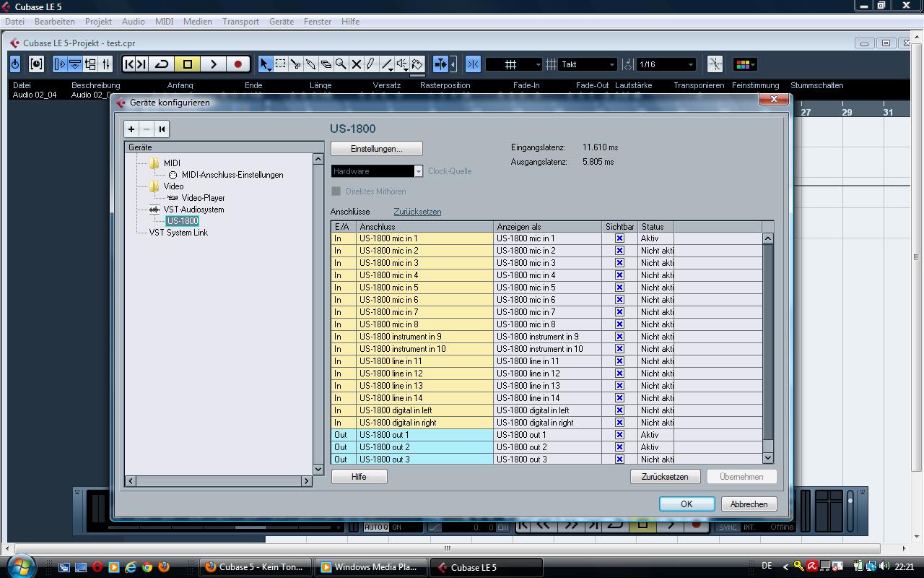Toggle the Snap on/off icon

point(473,64)
